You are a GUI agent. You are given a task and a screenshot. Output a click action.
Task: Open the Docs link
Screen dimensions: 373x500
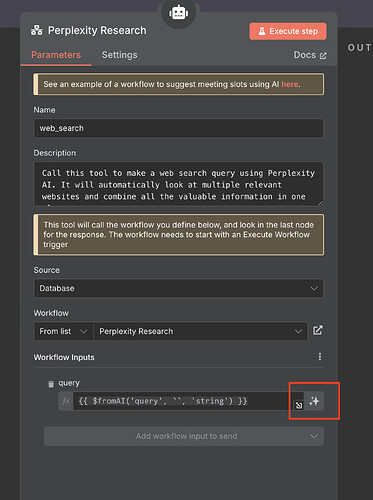310,55
